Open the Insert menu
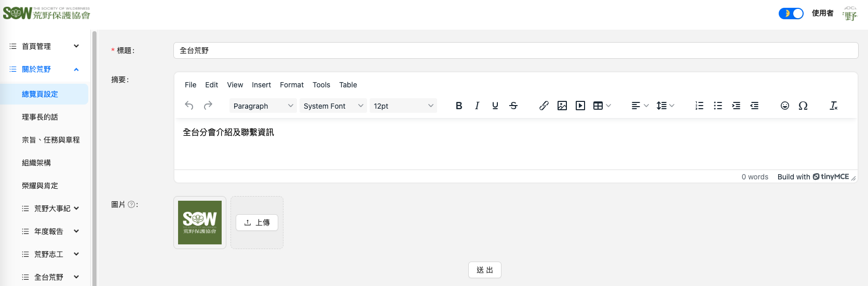868x286 pixels. tap(261, 85)
